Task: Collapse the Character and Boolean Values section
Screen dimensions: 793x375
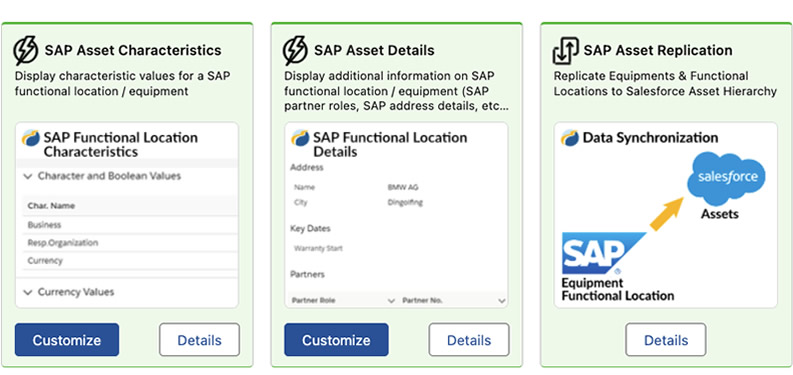Action: click(x=29, y=177)
